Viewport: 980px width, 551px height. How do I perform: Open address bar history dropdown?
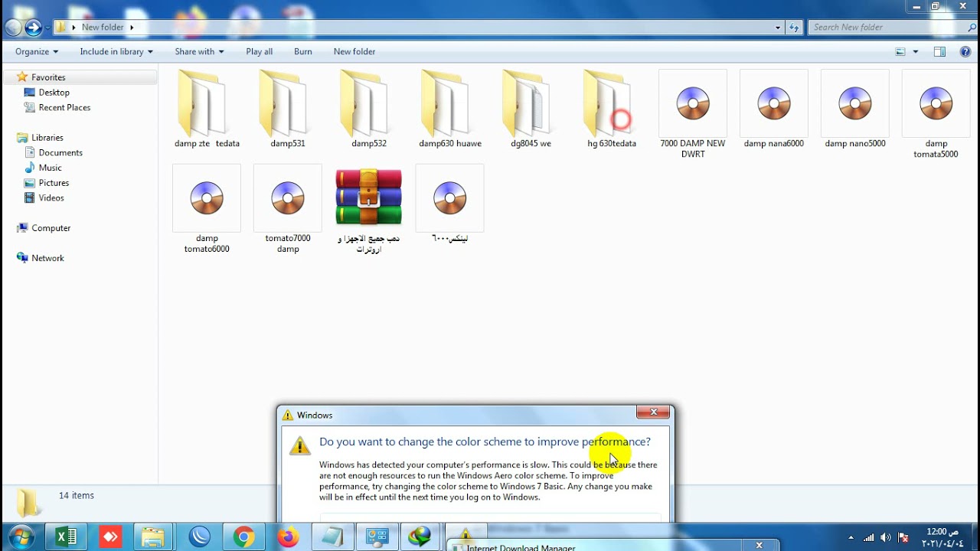coord(778,28)
